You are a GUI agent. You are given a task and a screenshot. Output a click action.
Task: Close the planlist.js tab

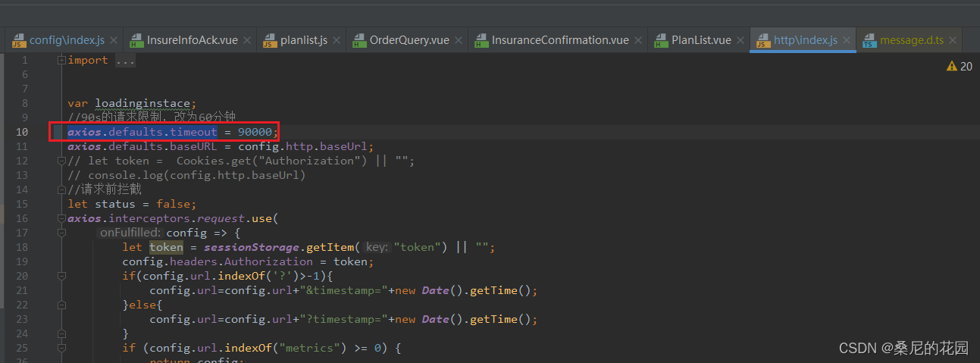click(x=336, y=40)
